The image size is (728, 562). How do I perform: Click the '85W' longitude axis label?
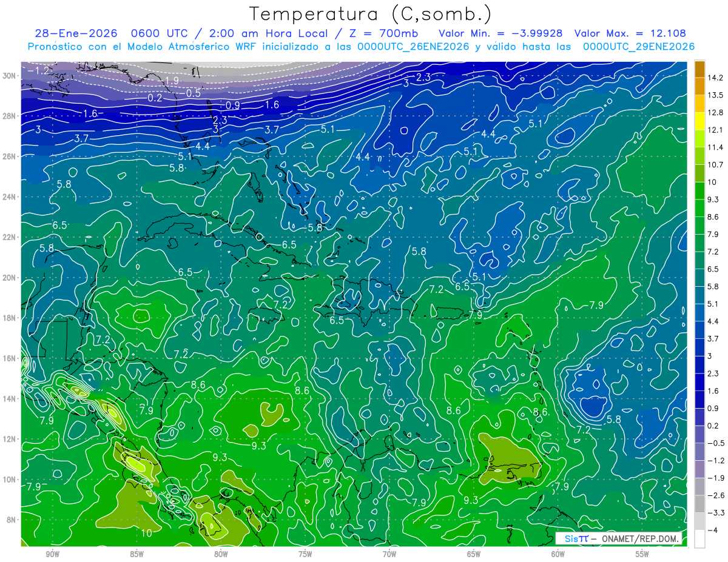click(x=136, y=554)
